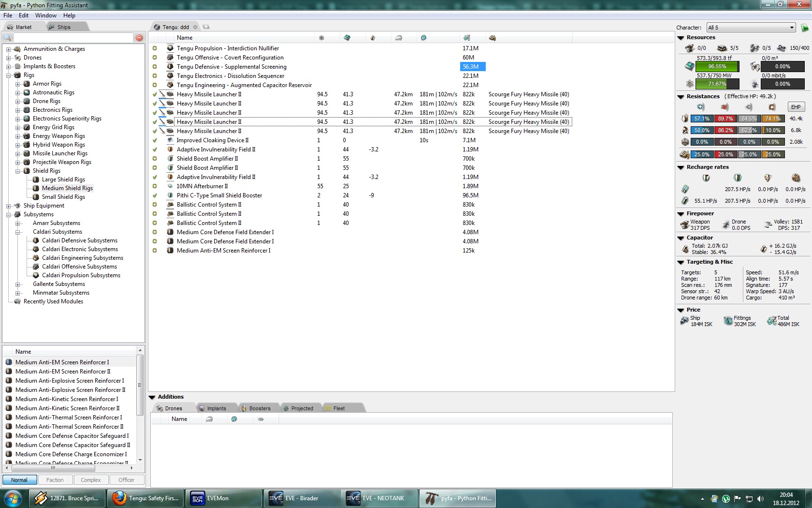Click the drone bay icon beside 0/0 m³
The width and height of the screenshot is (812, 508).
pyautogui.click(x=754, y=66)
